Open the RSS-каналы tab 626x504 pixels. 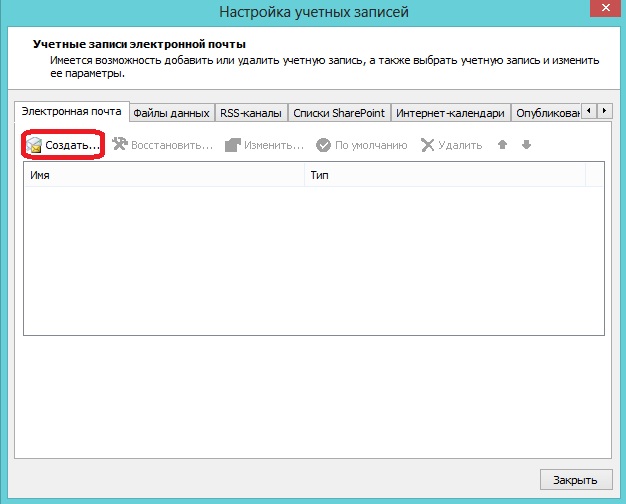click(251, 113)
